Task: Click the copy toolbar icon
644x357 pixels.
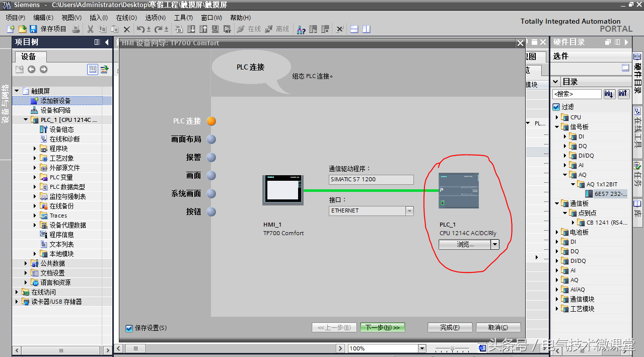Action: pos(103,29)
